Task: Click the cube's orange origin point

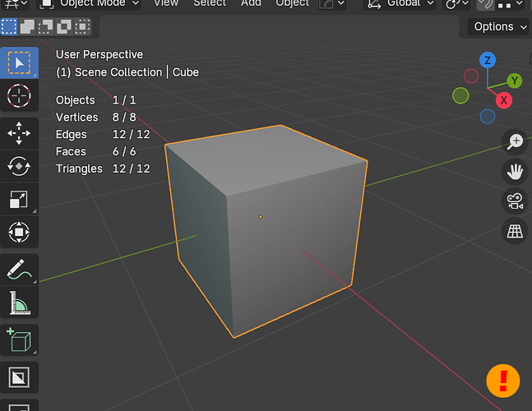Action: (x=261, y=217)
